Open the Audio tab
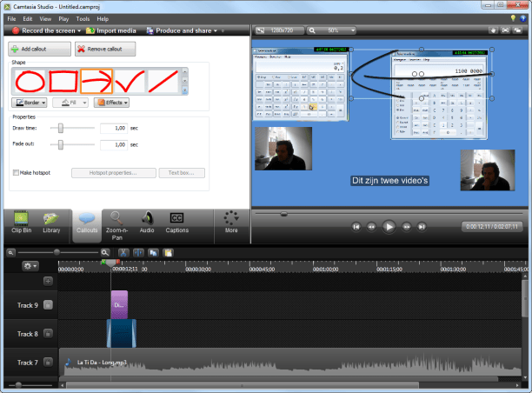The width and height of the screenshot is (532, 393). (147, 223)
